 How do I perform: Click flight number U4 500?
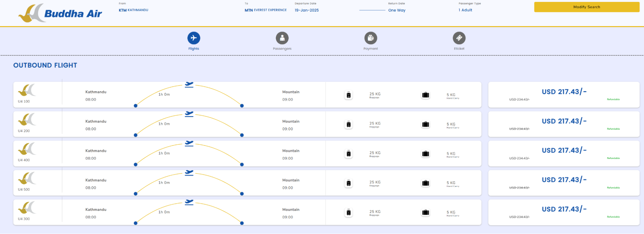click(24, 190)
